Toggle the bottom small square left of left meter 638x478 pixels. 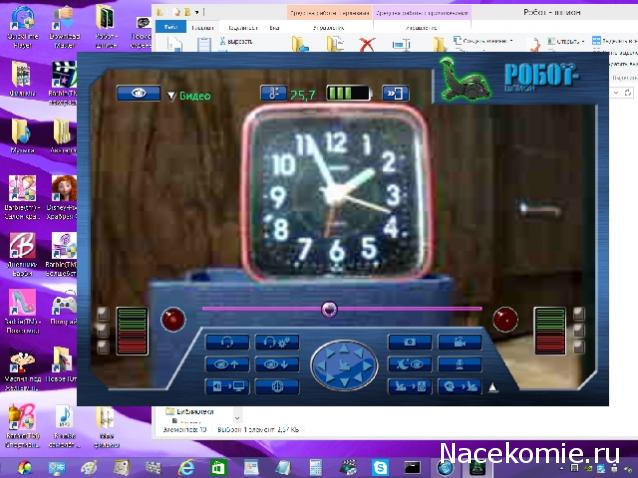(x=103, y=347)
